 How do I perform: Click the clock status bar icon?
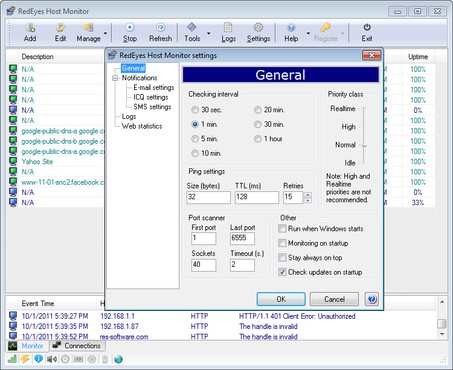point(65,359)
